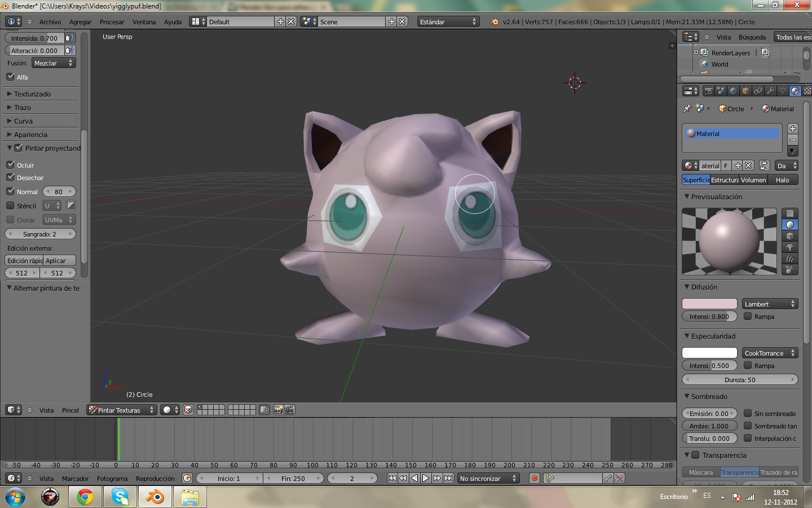Select flat plane preview type
The image size is (812, 508).
point(790,213)
